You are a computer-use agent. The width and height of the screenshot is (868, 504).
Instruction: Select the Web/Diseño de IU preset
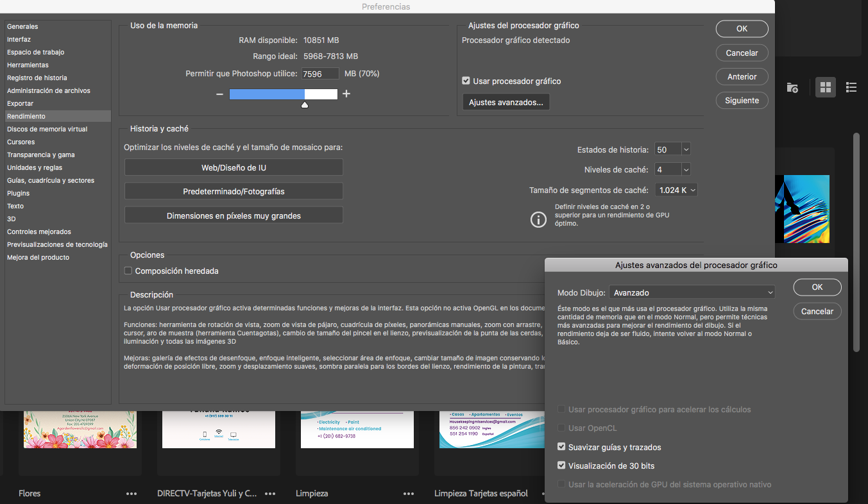point(234,167)
